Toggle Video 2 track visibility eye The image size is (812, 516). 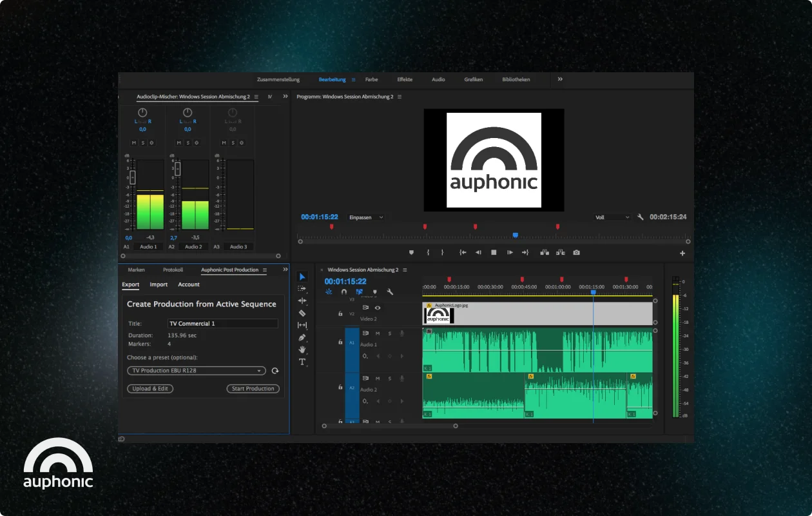(x=378, y=308)
